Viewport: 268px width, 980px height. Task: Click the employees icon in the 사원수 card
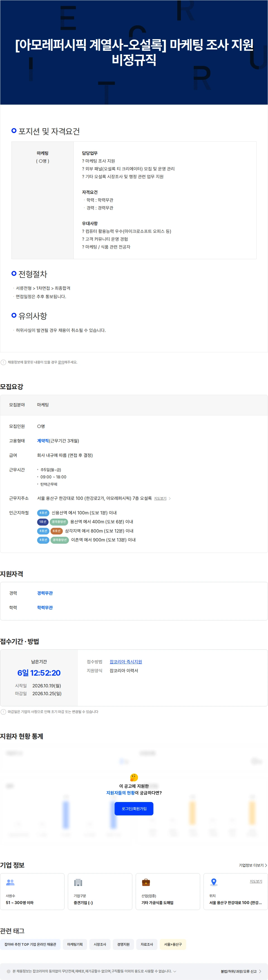click(x=10, y=882)
